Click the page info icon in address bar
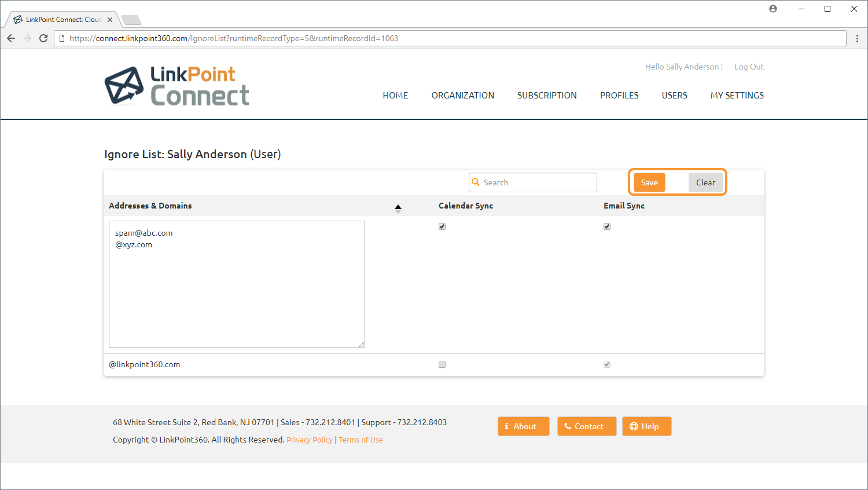 pyautogui.click(x=62, y=38)
